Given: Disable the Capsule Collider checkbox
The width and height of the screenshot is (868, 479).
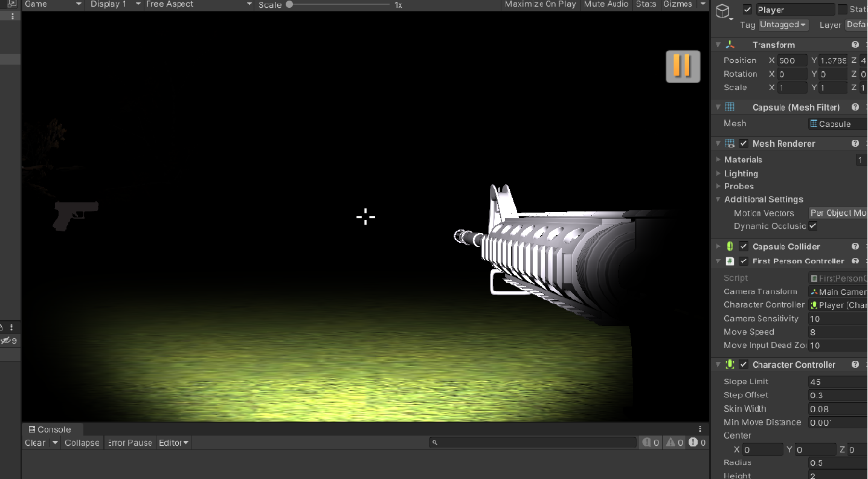Looking at the screenshot, I should coord(744,246).
